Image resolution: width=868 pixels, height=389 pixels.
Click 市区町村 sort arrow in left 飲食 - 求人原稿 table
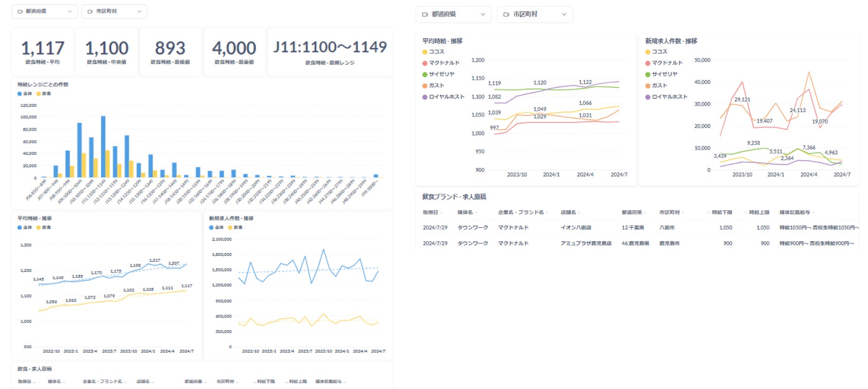tap(237, 382)
